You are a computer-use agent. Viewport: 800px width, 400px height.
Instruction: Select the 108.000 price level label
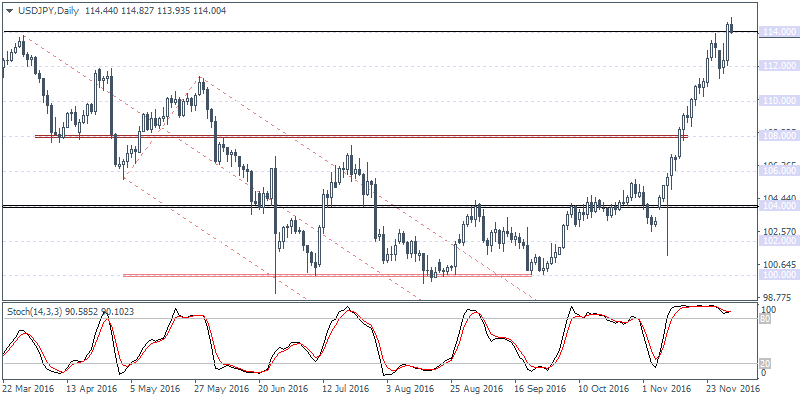coord(778,136)
